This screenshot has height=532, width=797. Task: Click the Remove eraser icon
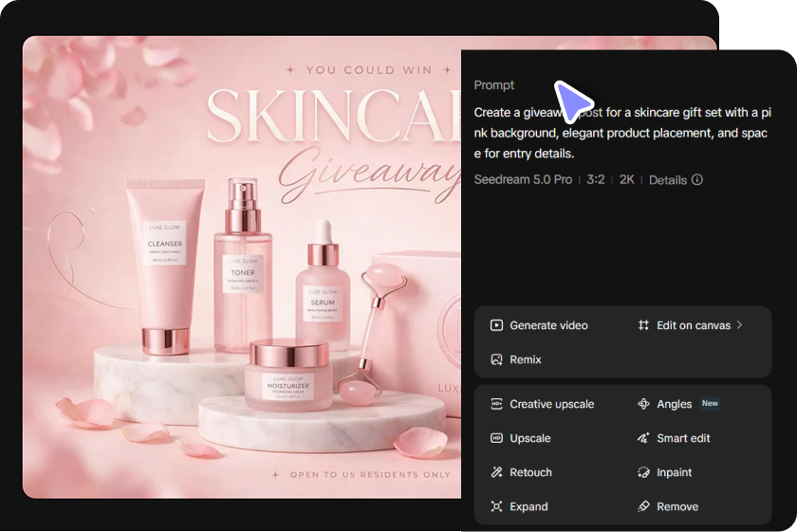(643, 506)
